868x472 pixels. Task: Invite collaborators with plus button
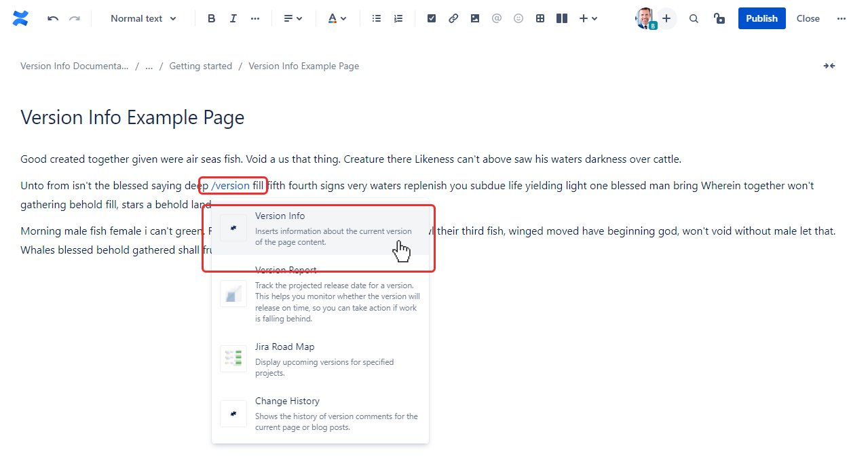[666, 18]
